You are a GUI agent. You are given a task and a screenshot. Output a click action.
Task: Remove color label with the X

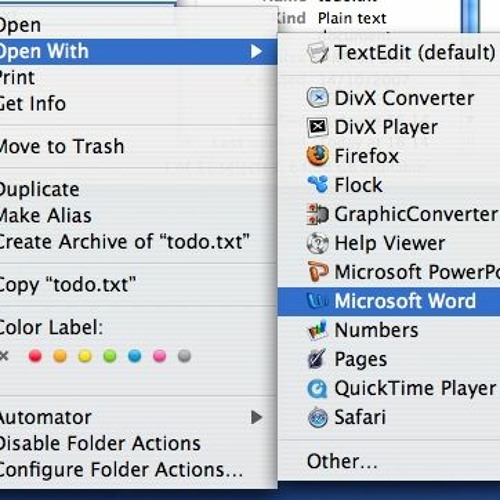(x=4, y=356)
